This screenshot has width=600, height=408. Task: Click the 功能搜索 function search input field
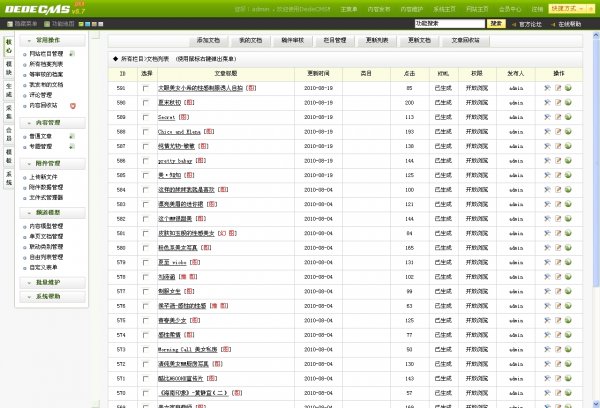pyautogui.click(x=450, y=24)
